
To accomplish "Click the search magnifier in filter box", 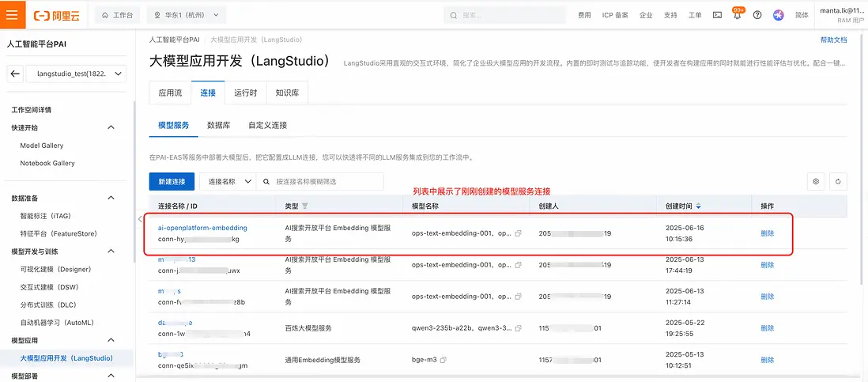I will coord(267,182).
